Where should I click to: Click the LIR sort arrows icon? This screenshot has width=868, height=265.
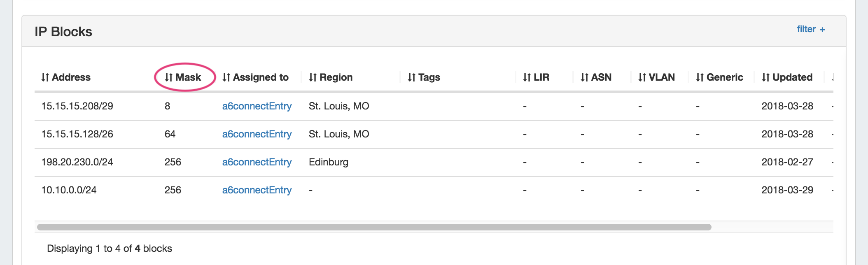527,77
